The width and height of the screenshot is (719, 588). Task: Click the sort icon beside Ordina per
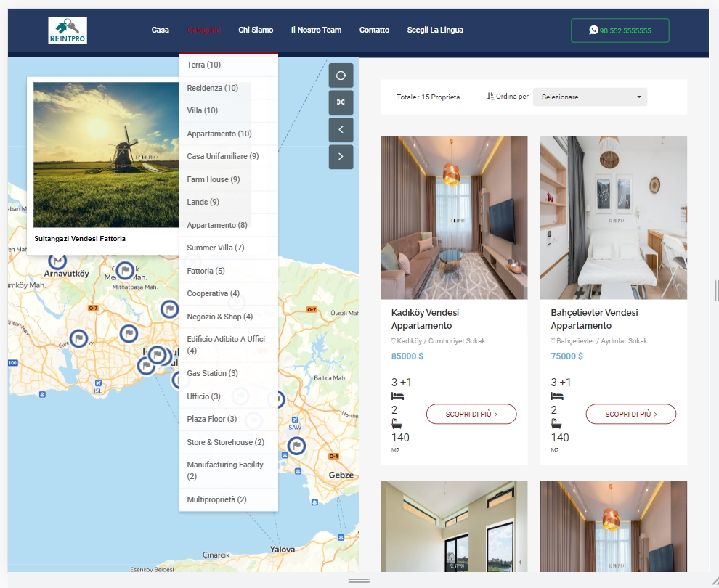(490, 97)
